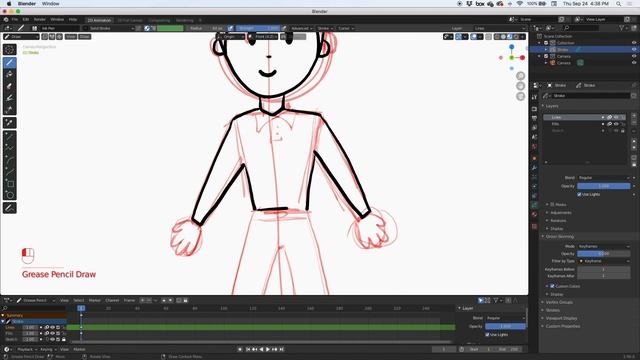Toggle visibility eye of Lines channel in dopesheet
The height and width of the screenshot is (360, 640).
coord(52,327)
